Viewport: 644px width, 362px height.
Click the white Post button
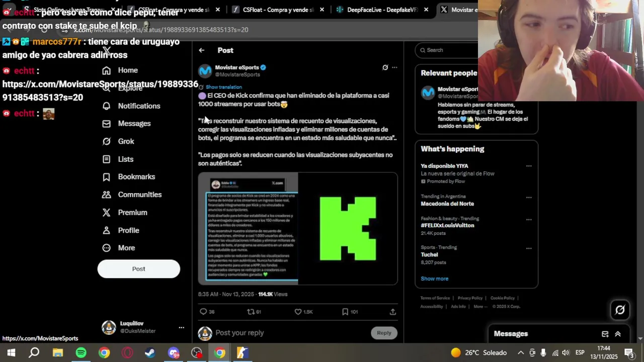click(138, 269)
